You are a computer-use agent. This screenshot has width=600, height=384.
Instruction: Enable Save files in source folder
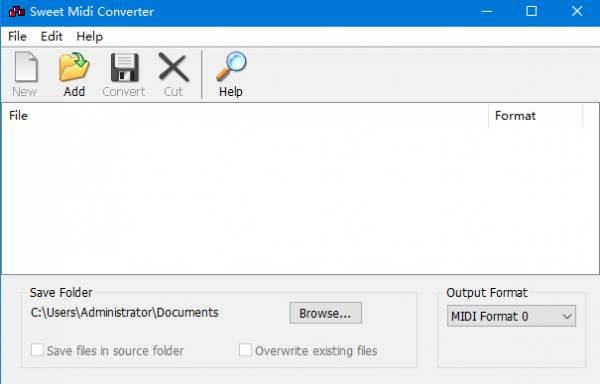(x=37, y=350)
